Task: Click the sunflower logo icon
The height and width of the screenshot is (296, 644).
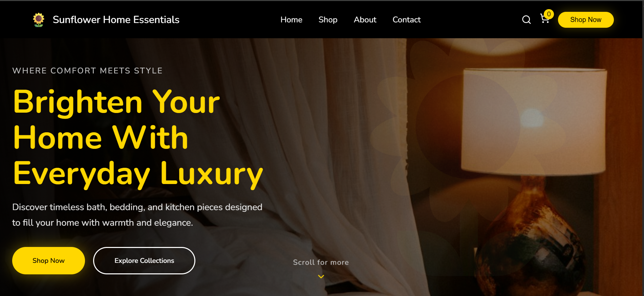Action: (39, 20)
